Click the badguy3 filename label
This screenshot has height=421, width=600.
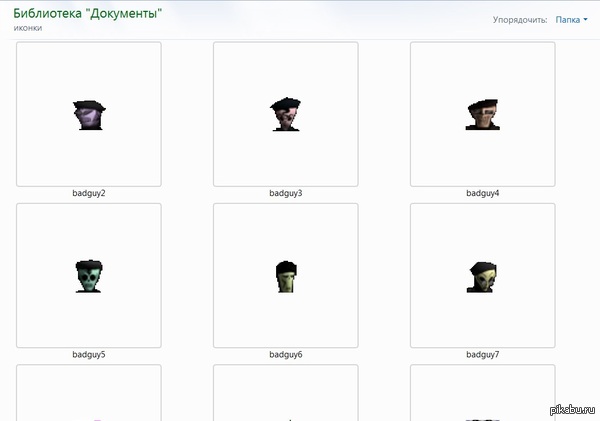[286, 193]
